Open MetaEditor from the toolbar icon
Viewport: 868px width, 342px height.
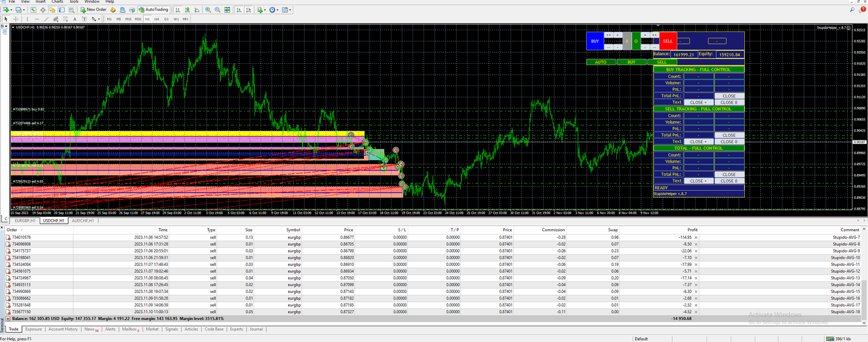click(x=112, y=9)
